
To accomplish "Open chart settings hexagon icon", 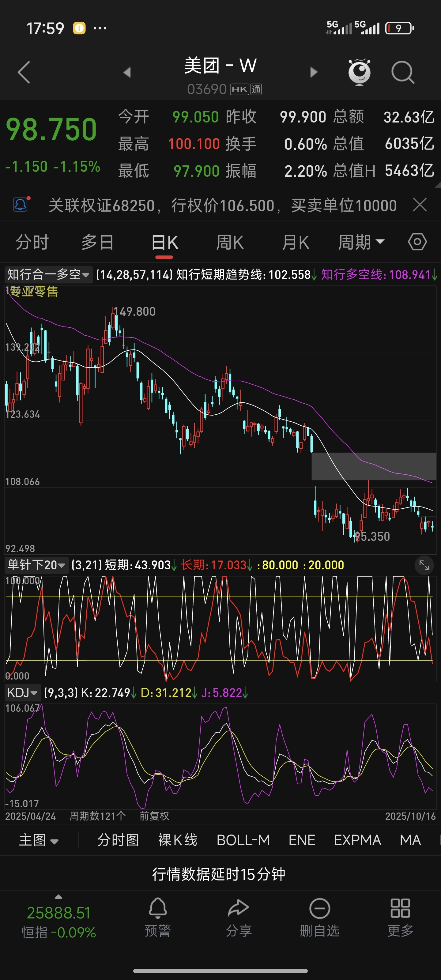I will [417, 242].
